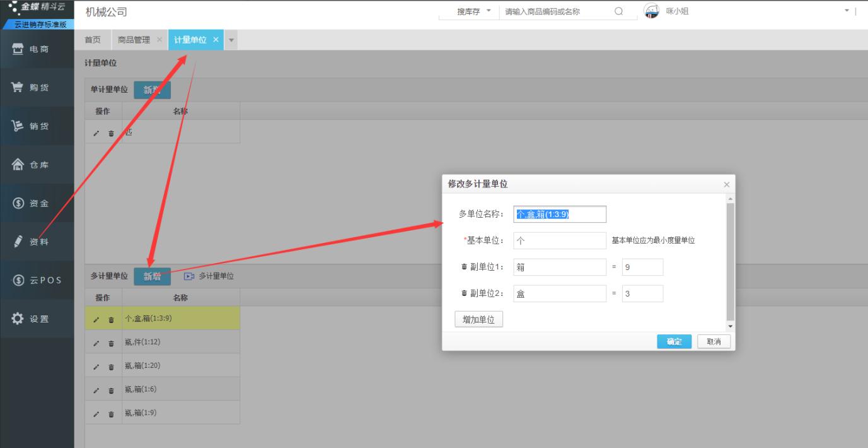
Task: Open the 多计量单位 video tutorial icon
Action: (x=189, y=276)
